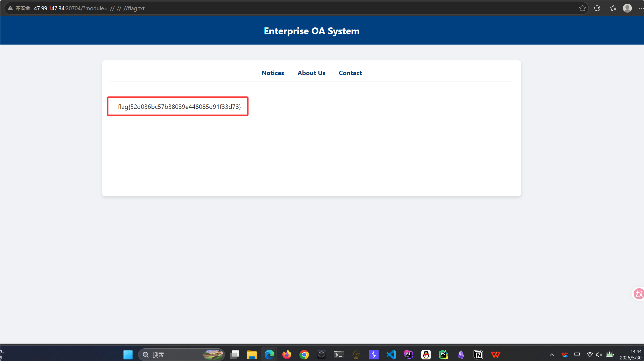The height and width of the screenshot is (361, 644).
Task: Launch PyCharm from taskbar
Action: pyautogui.click(x=443, y=355)
